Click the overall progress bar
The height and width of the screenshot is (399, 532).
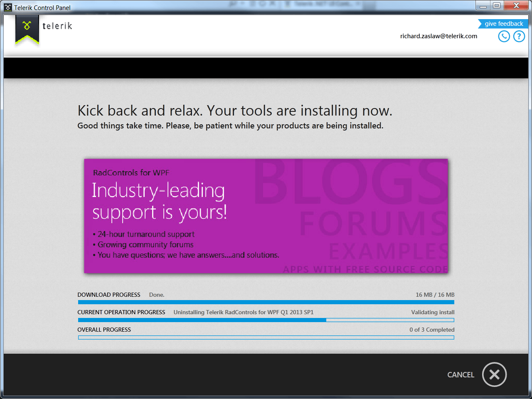266,337
